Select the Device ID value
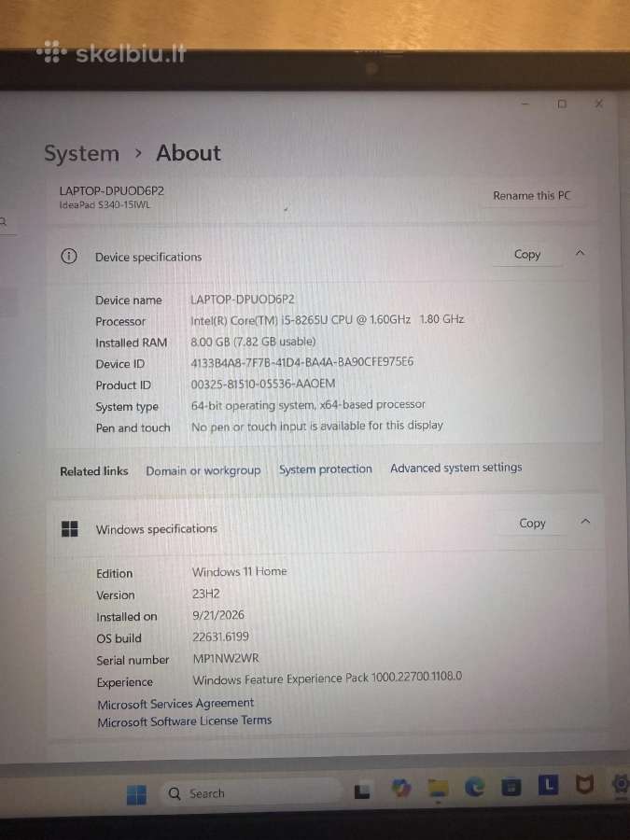Viewport: 630px width, 840px height. 302,362
